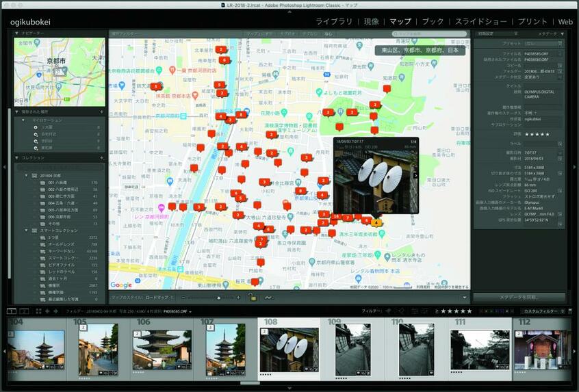Click the map zoom slider handle
Viewport: 579px width, 392px height.
[x=219, y=298]
